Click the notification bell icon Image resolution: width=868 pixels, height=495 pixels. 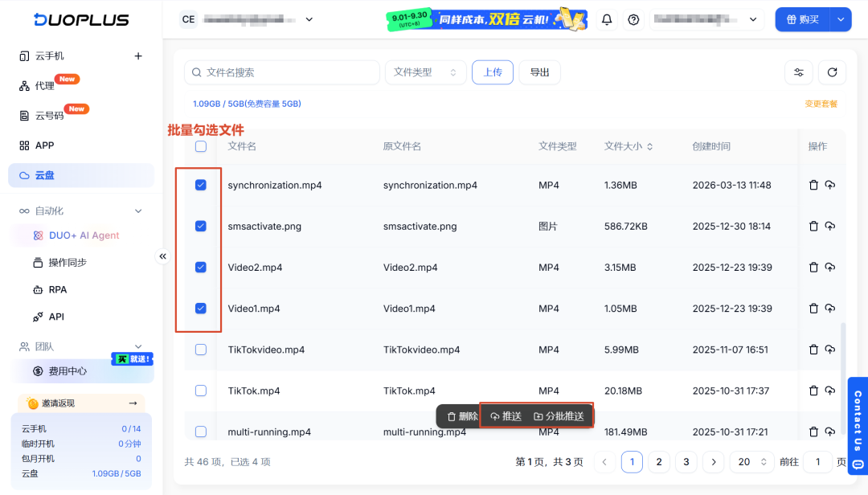coord(607,19)
